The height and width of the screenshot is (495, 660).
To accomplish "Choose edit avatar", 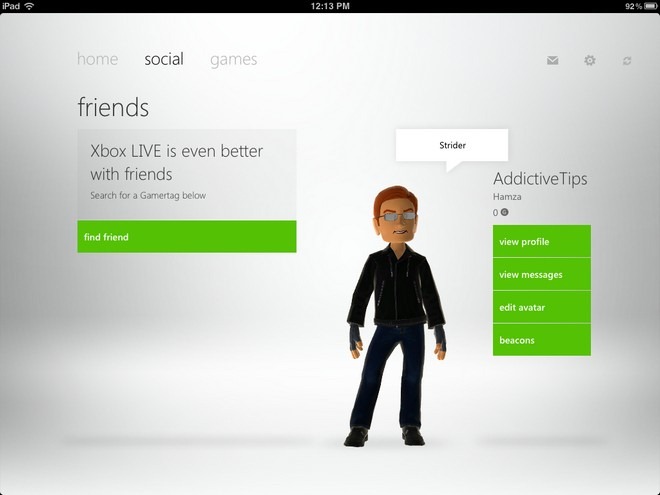I will pos(542,307).
